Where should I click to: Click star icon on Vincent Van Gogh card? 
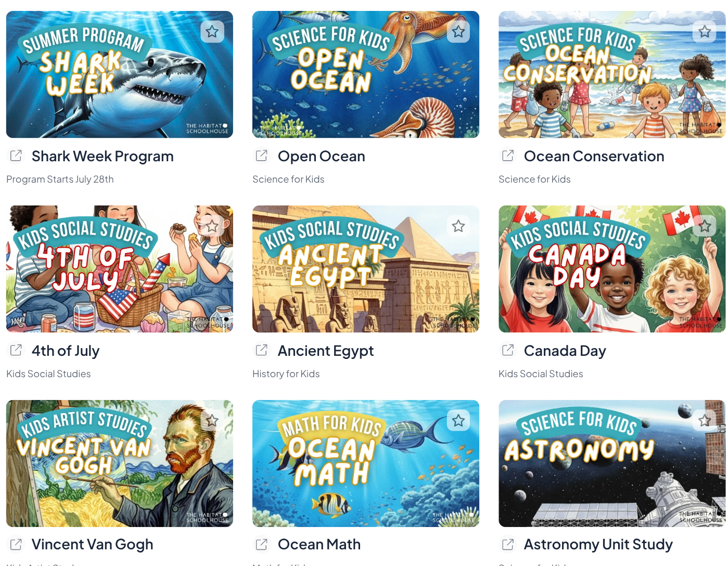212,420
